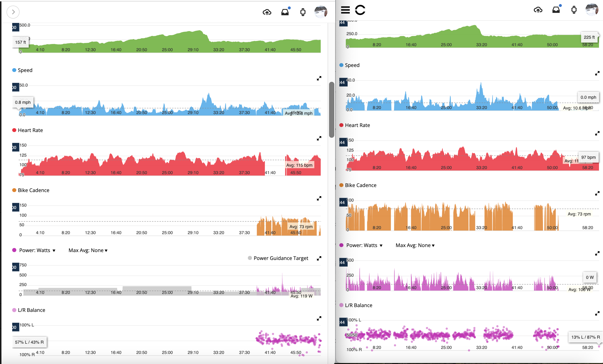Expand the Heart Rate chart in right window
This screenshot has height=364, width=603.
597,133
